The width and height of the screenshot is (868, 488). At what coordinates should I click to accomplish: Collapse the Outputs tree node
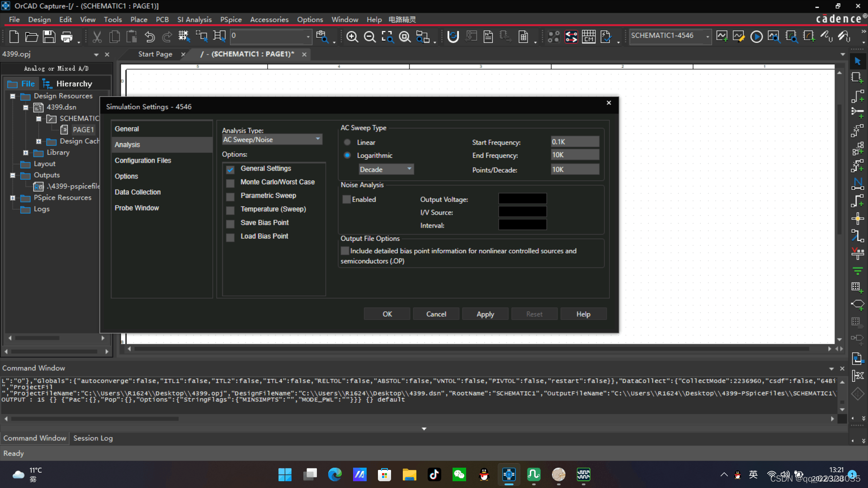(x=13, y=175)
